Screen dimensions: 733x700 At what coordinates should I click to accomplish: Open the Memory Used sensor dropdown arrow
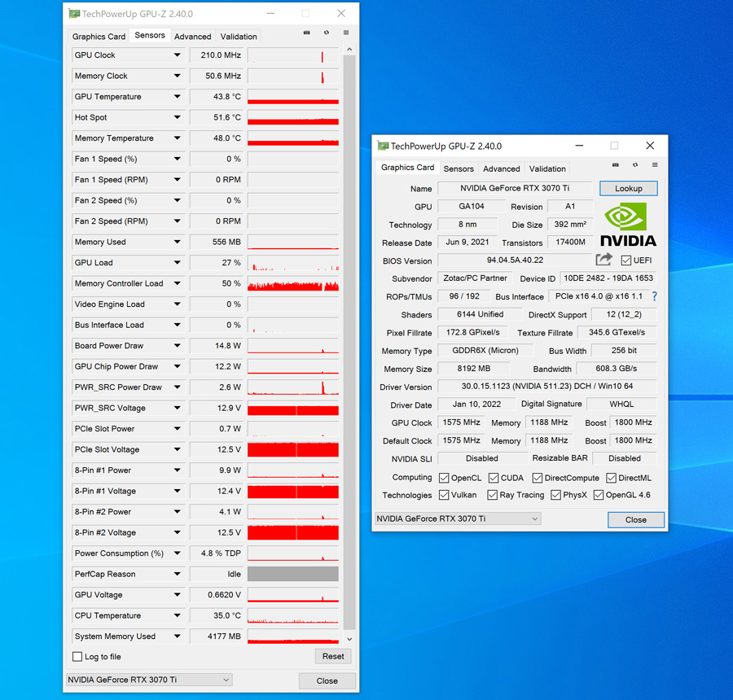click(x=178, y=242)
